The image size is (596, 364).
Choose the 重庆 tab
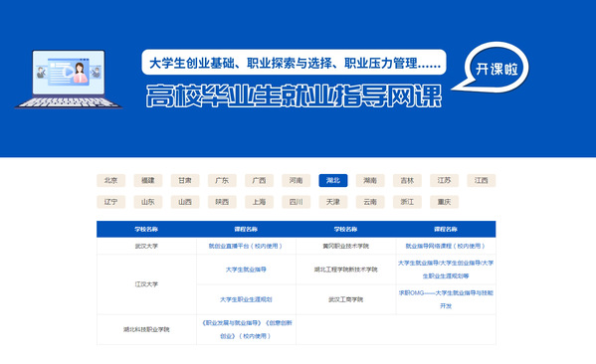[x=445, y=202]
